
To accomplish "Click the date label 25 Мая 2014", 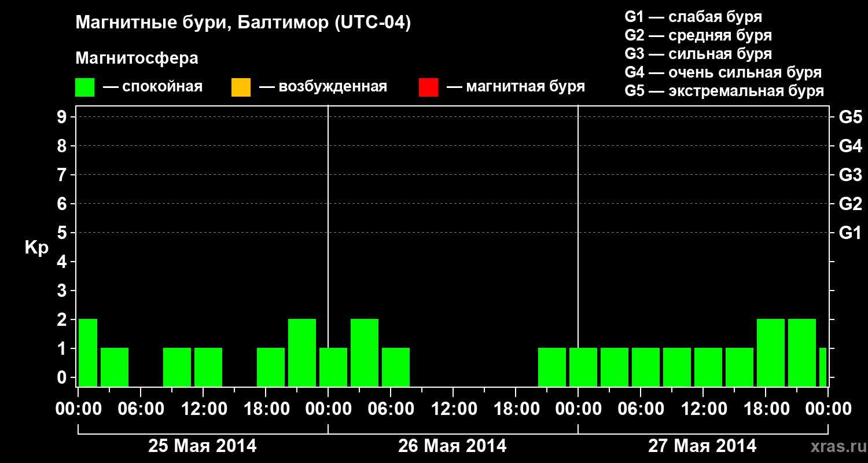I will pyautogui.click(x=203, y=446).
